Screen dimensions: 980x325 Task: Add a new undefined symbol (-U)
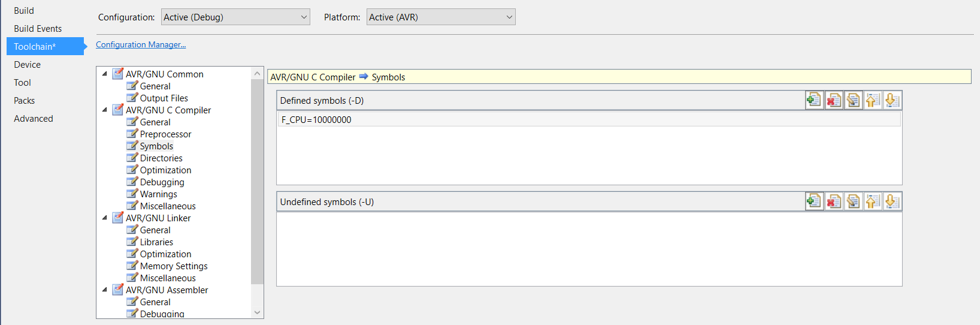click(x=814, y=201)
